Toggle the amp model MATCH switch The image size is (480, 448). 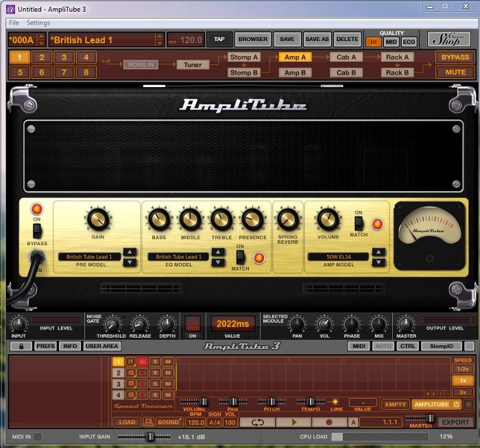[x=359, y=223]
